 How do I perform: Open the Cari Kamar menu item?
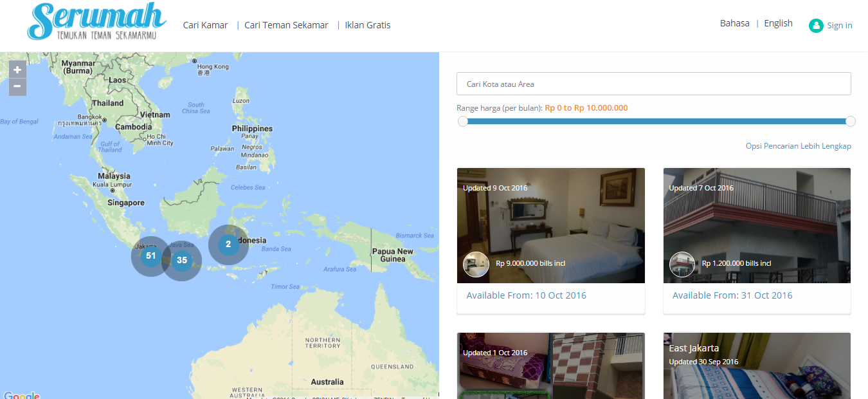point(205,25)
